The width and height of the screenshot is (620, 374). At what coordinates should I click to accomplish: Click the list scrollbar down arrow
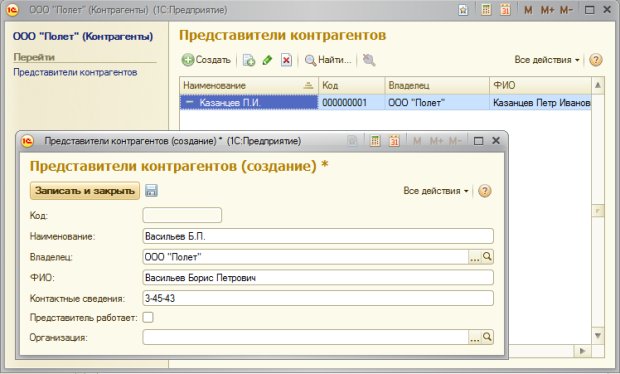598,336
